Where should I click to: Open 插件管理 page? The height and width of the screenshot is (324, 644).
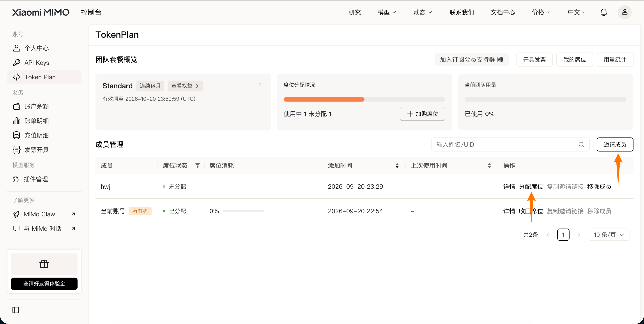[x=44, y=179]
